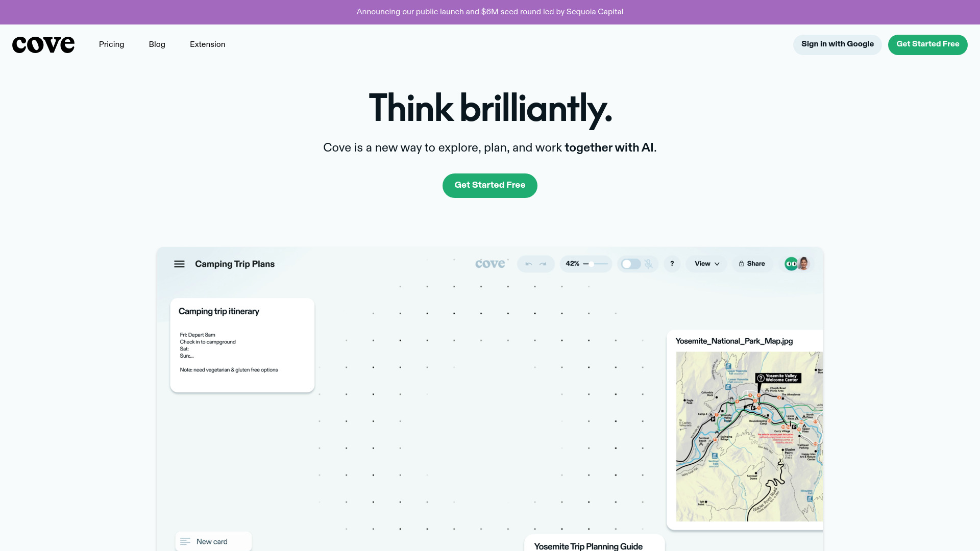Click the hamburger menu icon
The image size is (980, 551).
point(179,263)
